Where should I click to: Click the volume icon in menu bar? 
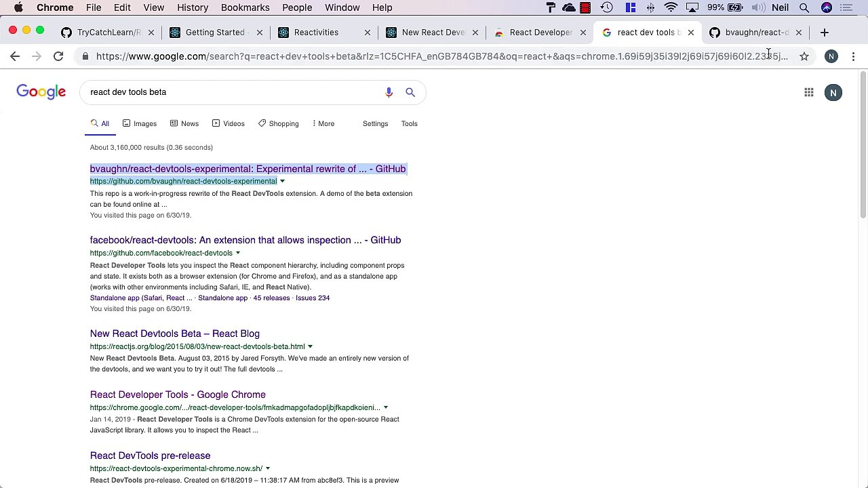coord(758,7)
